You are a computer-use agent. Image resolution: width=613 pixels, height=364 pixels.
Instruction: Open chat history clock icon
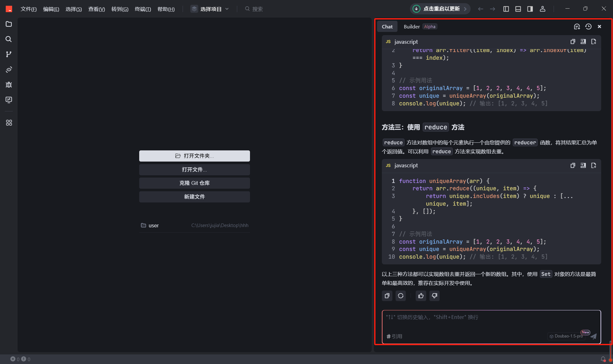pos(588,27)
